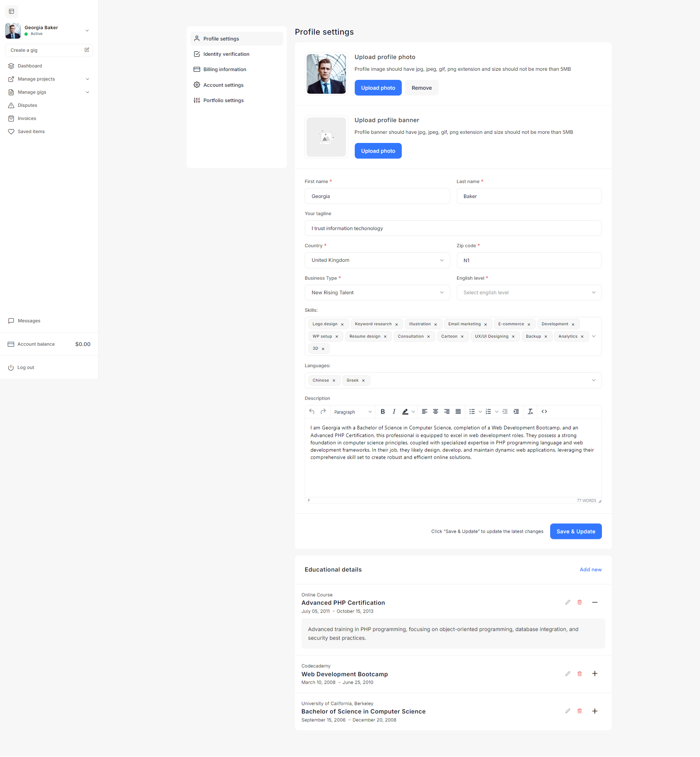Screen dimensions: 700x757
Task: Open the English level dropdown
Action: pyautogui.click(x=529, y=292)
